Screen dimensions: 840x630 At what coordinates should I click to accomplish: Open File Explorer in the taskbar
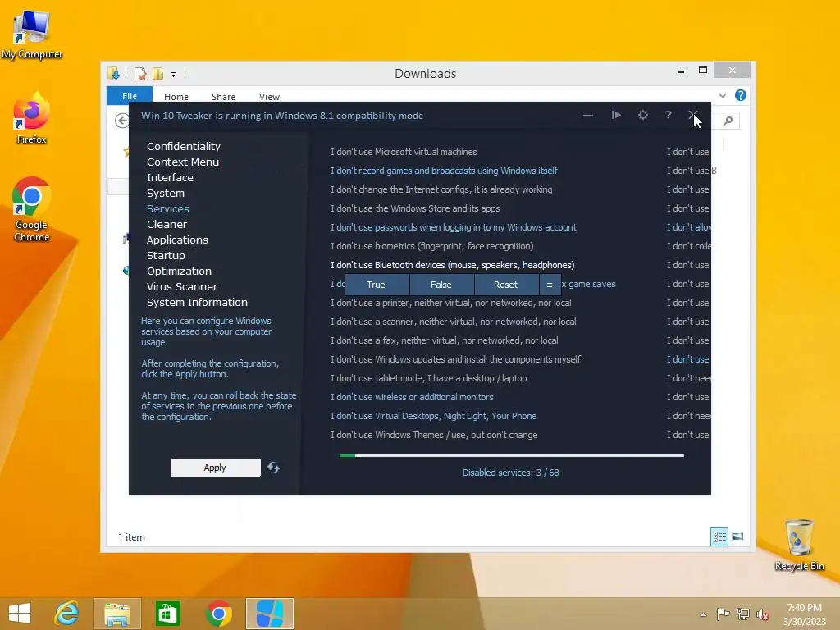116,614
